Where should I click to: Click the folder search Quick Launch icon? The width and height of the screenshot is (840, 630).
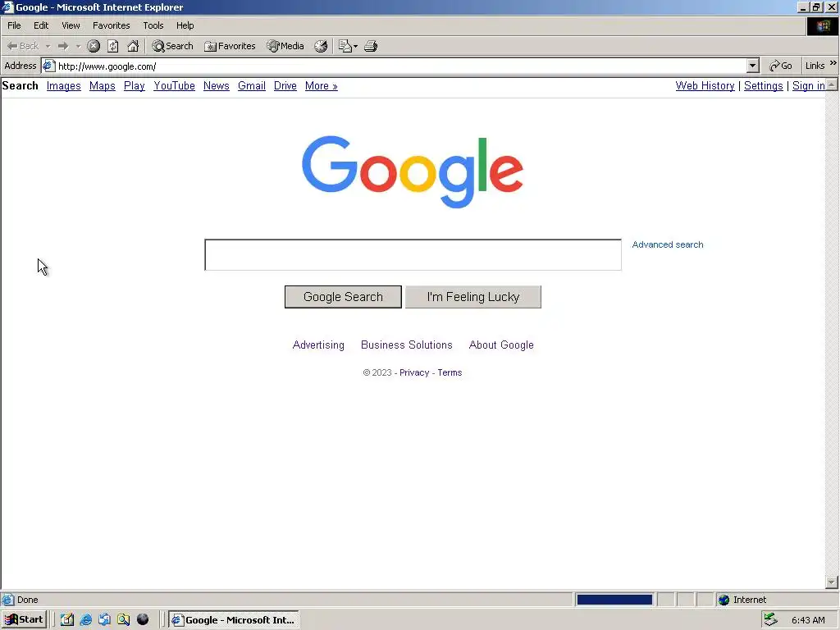click(124, 620)
